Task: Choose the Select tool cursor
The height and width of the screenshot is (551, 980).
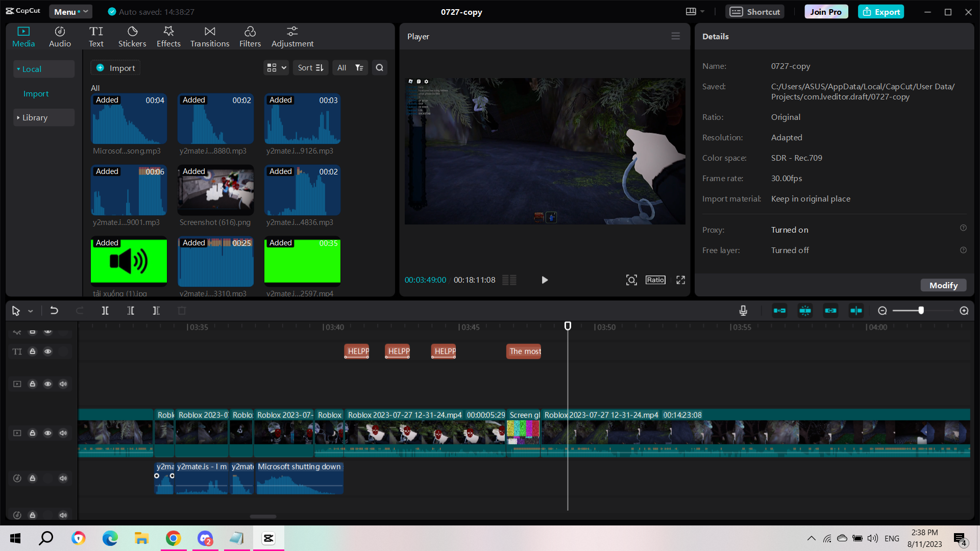Action: point(16,311)
